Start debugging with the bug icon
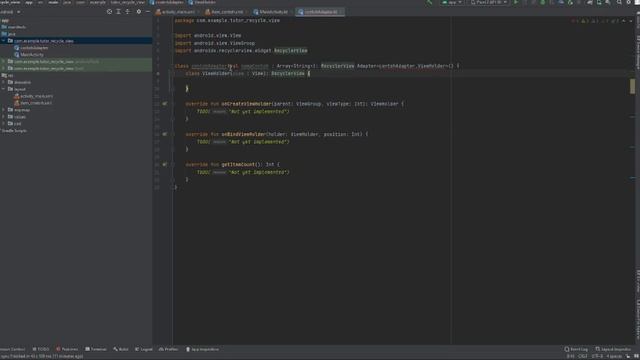640x360 pixels. [x=542, y=2]
